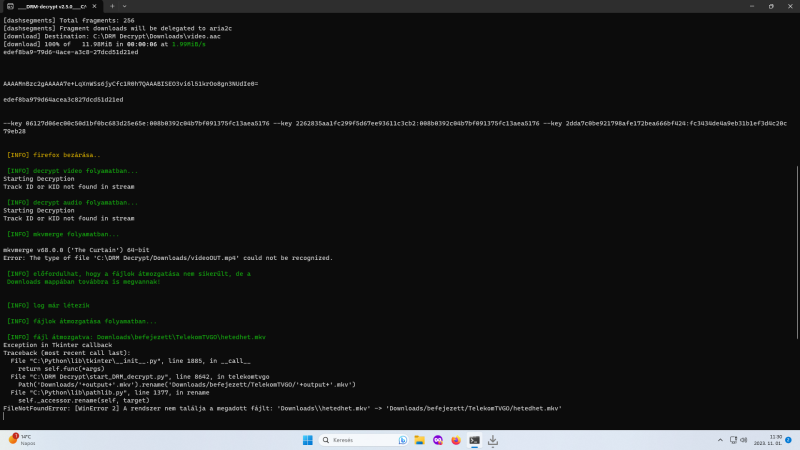Close the DRM decrypt terminal tab
The height and width of the screenshot is (450, 800).
tap(94, 7)
